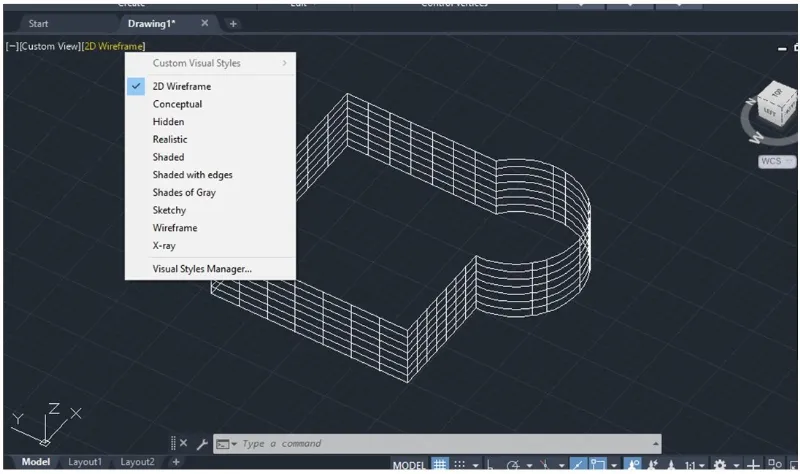The image size is (800, 474).
Task: Choose X-ray visual style
Action: [164, 246]
